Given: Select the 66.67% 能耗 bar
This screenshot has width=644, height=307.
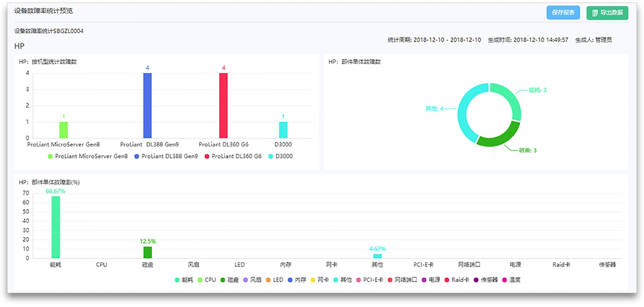Looking at the screenshot, I should click(x=55, y=227).
